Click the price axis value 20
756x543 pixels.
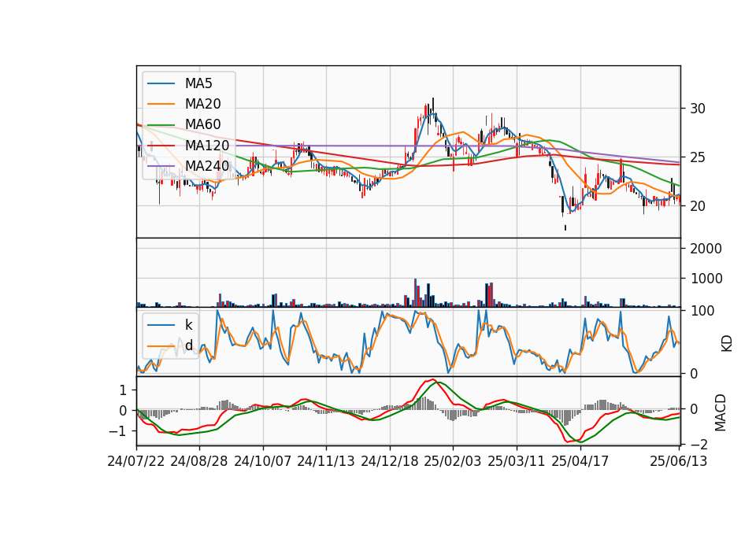pos(698,206)
